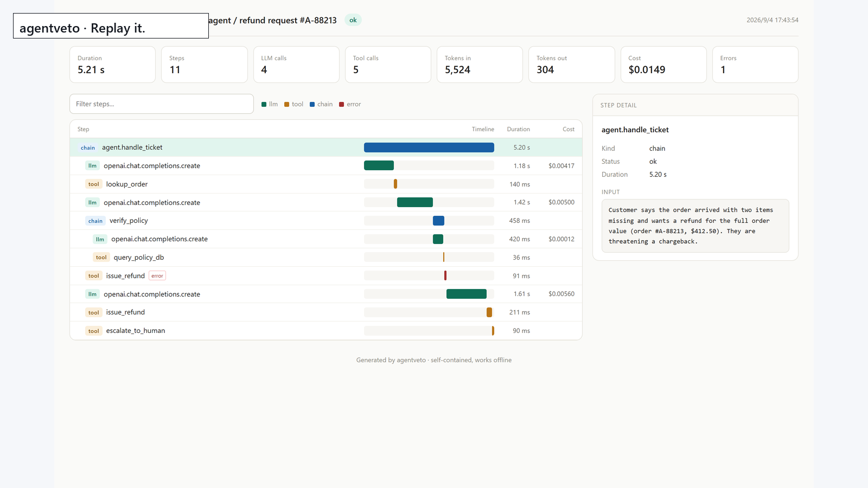
Task: Select the lookup_order tool step
Action: tap(326, 184)
